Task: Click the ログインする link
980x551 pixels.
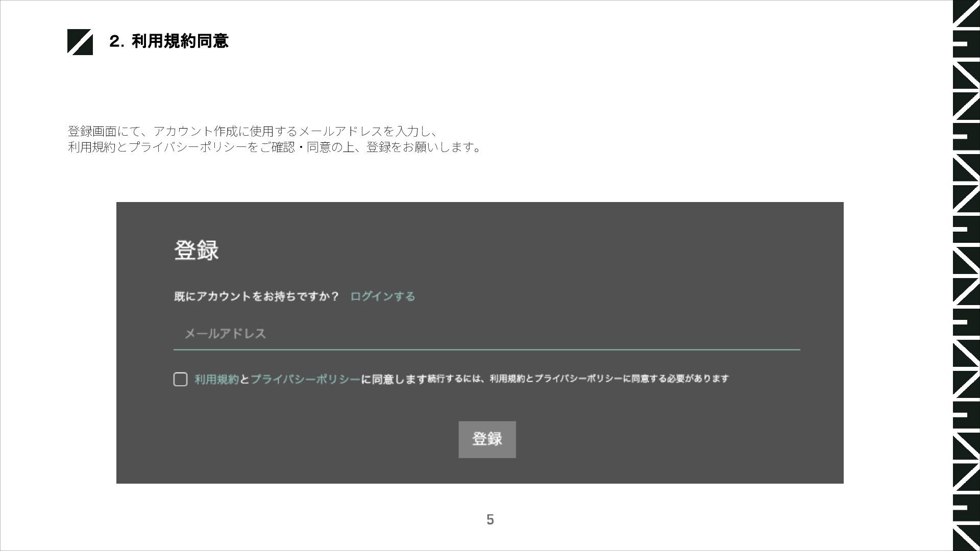Action: coord(382,296)
